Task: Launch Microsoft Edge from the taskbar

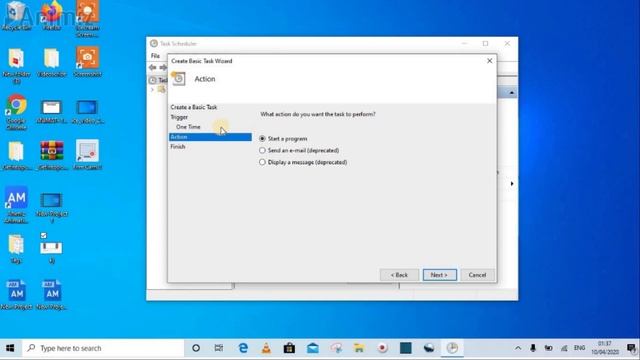Action: pos(243,348)
